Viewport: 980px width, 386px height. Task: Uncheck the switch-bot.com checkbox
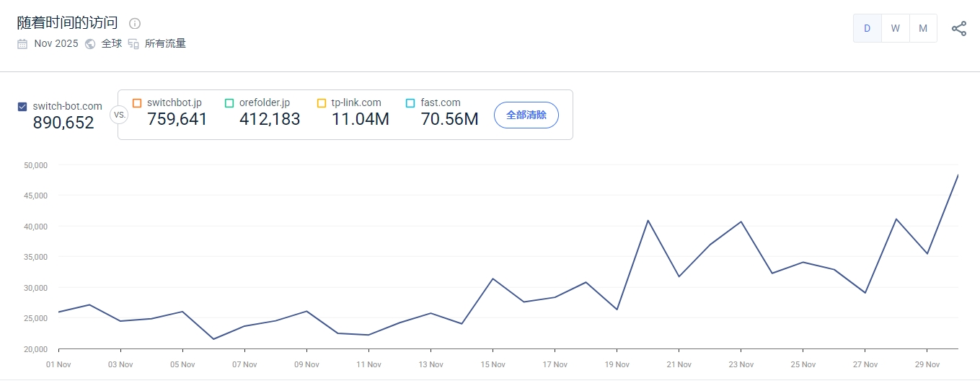click(x=22, y=107)
